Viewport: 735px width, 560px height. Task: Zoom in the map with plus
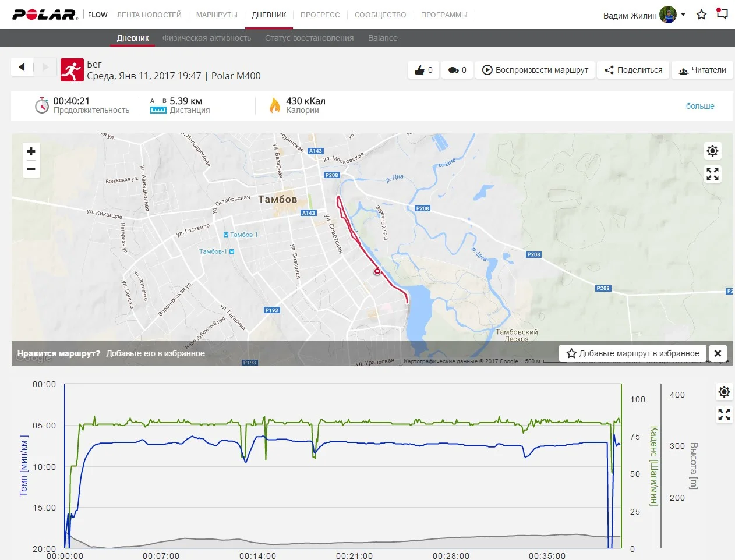coord(31,151)
